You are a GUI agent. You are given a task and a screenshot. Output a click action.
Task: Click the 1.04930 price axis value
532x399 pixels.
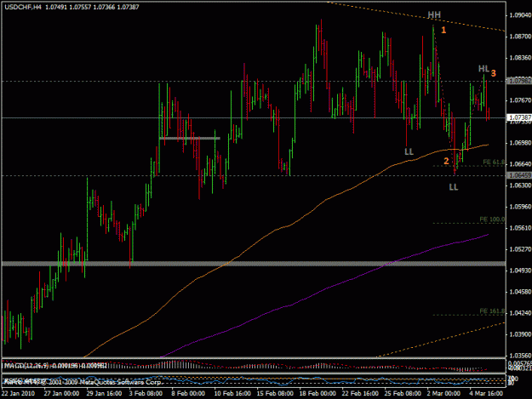520,271
